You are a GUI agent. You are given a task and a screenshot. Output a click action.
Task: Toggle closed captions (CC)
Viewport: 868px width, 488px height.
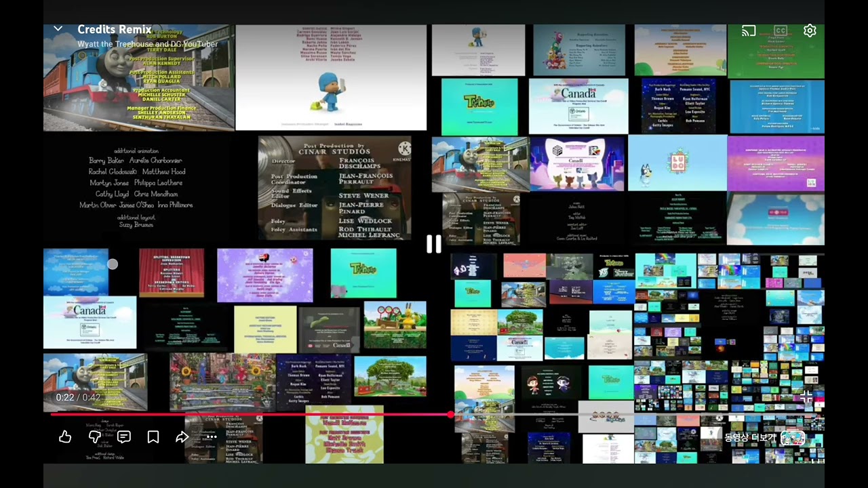[781, 31]
